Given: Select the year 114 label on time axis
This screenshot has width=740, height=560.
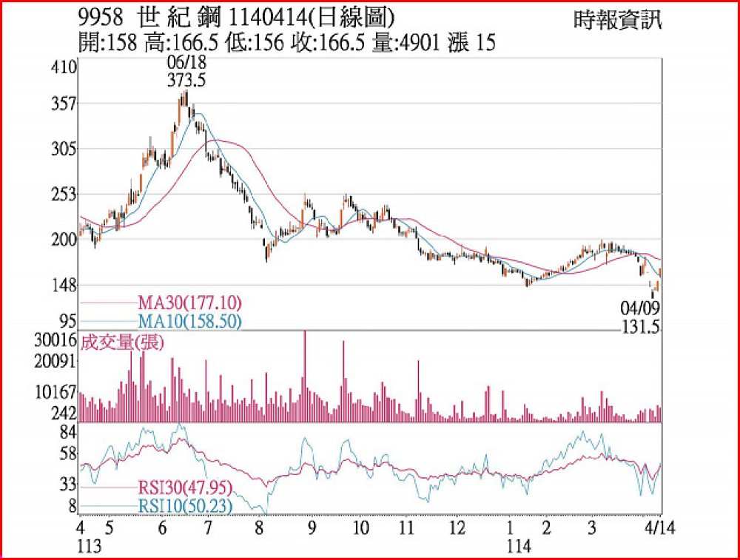Looking at the screenshot, I should tap(518, 547).
